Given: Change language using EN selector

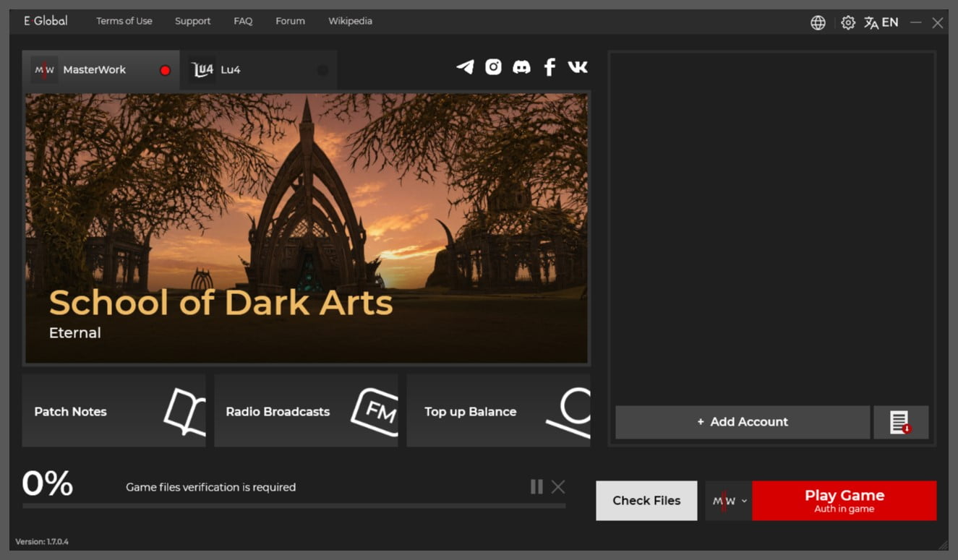Looking at the screenshot, I should tap(881, 22).
